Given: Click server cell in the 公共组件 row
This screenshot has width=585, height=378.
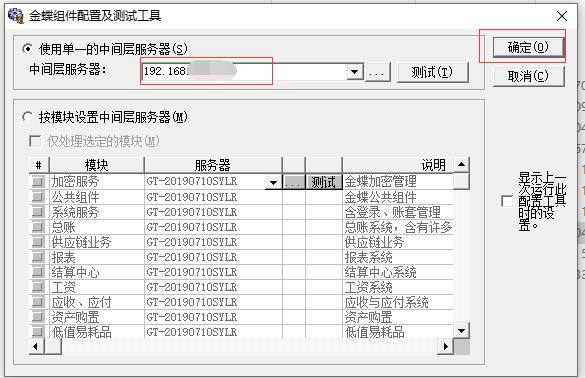Looking at the screenshot, I should pos(213,197).
